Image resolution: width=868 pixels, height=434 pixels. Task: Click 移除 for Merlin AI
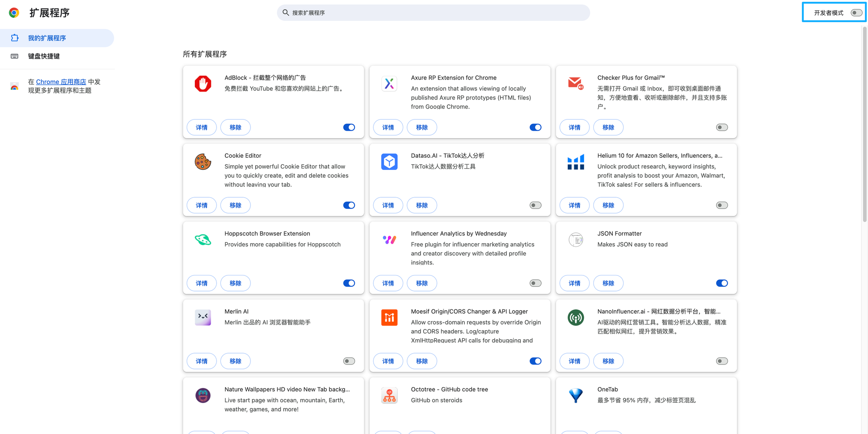coord(235,361)
